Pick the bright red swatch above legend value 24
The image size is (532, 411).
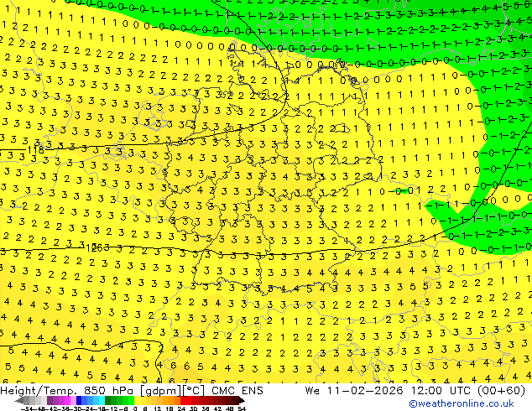(183, 400)
